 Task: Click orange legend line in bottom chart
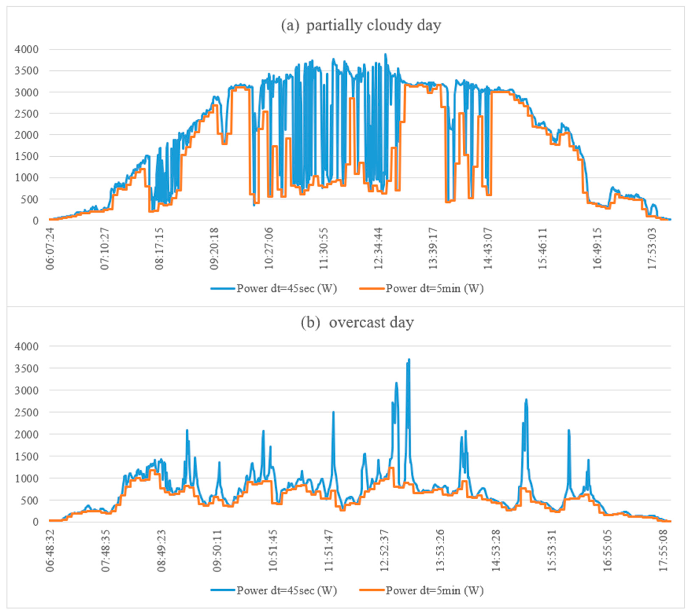(x=372, y=591)
